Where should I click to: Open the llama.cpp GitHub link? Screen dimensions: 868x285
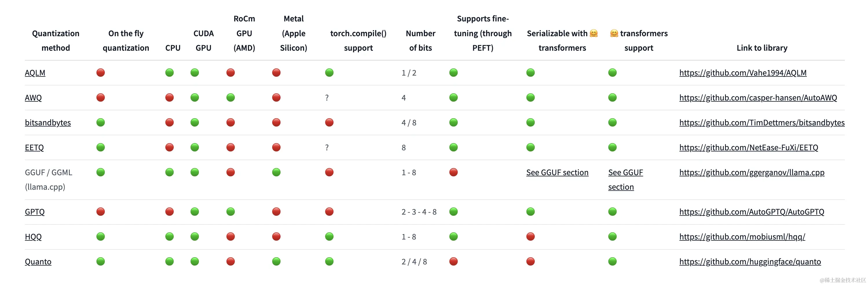(x=752, y=173)
